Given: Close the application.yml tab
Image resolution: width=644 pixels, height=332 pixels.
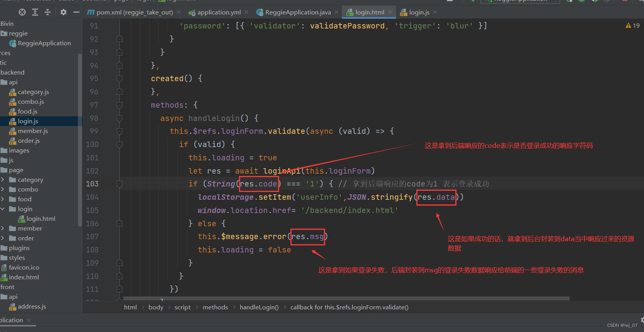Looking at the screenshot, I should (x=246, y=12).
